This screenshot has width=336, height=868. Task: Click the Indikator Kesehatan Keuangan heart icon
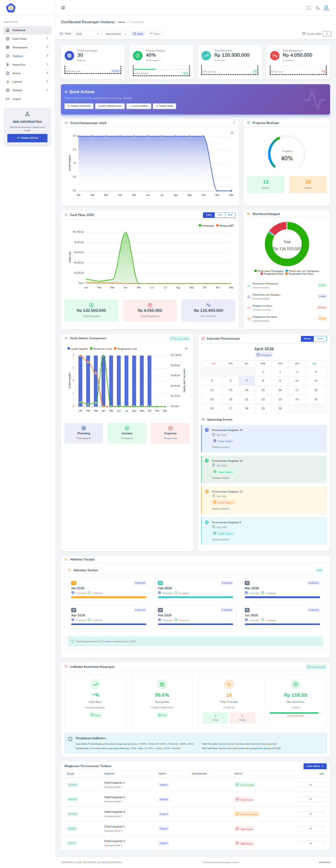66,667
